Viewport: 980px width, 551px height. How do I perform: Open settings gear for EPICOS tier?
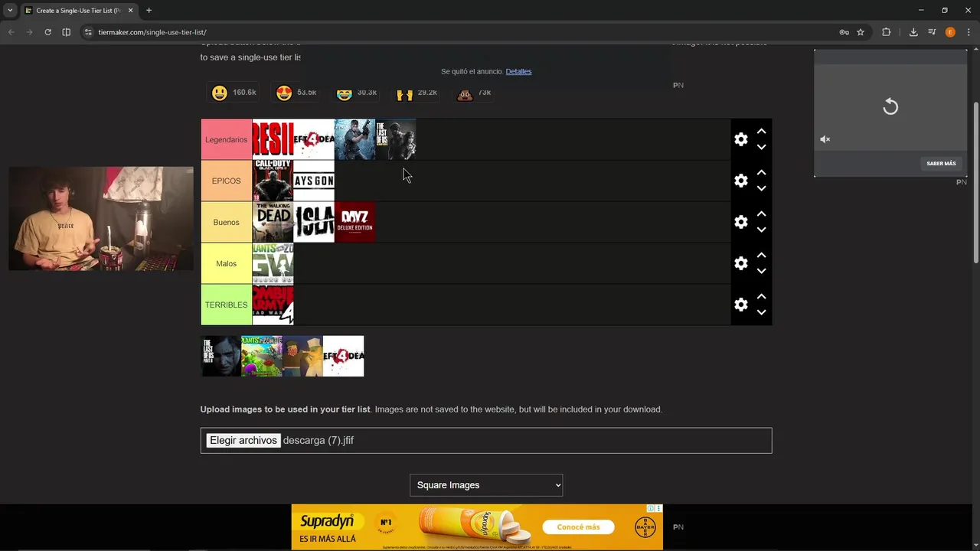click(740, 181)
